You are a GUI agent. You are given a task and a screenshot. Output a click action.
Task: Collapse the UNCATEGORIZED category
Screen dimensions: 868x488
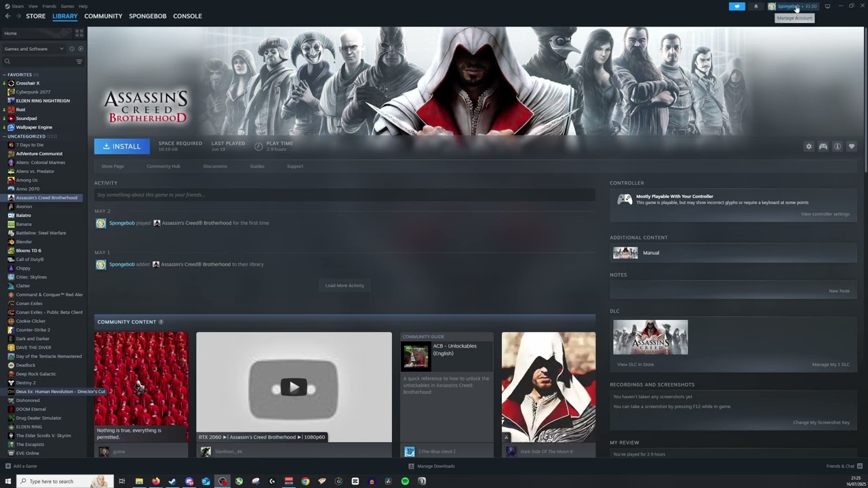(5, 136)
